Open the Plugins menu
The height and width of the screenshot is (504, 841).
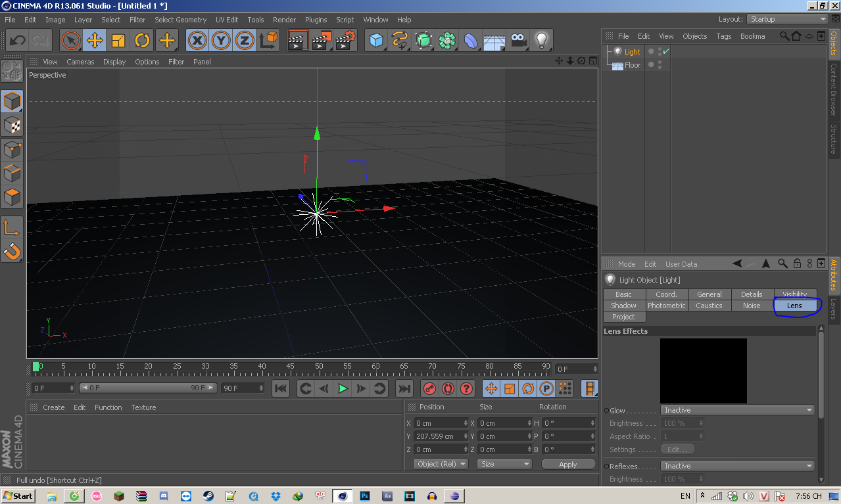pyautogui.click(x=316, y=20)
